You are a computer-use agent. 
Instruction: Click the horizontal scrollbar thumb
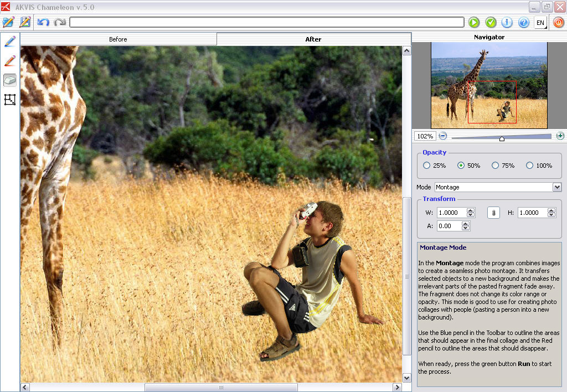(221, 388)
